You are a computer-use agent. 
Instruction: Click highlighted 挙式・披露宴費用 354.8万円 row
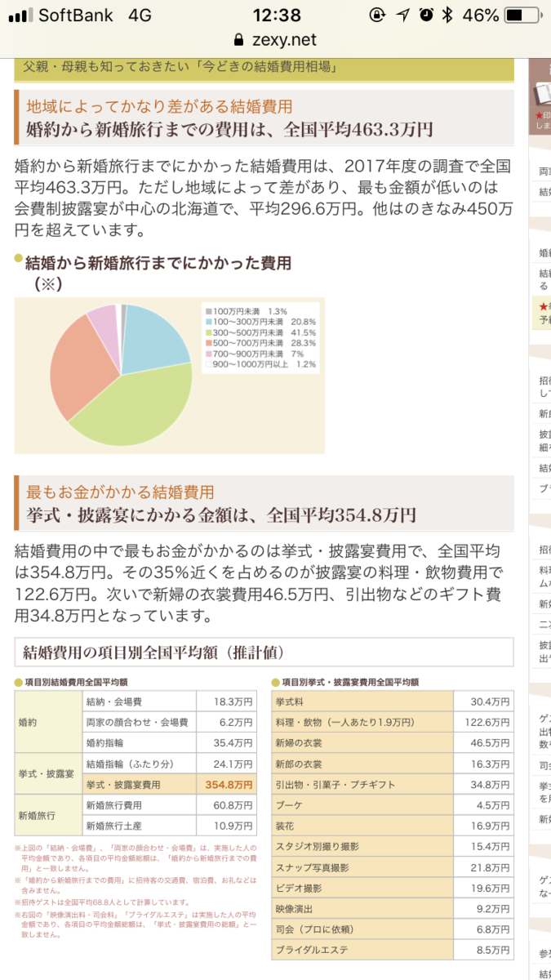pos(168,784)
